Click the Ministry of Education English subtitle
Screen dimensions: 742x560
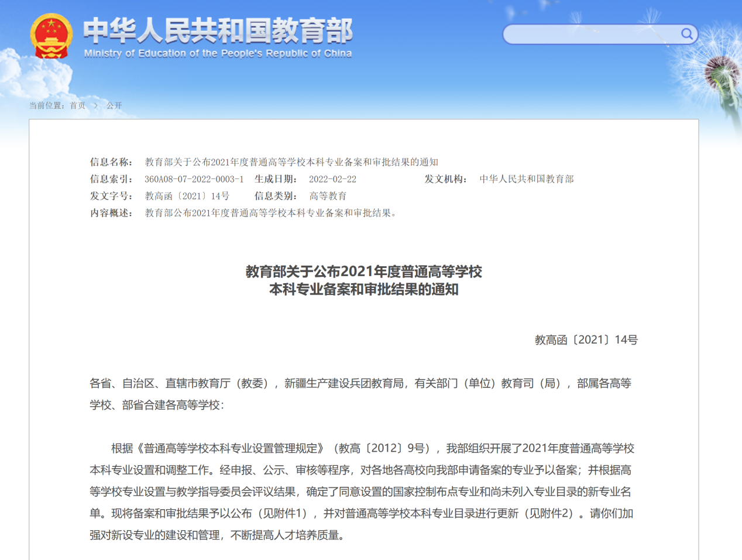218,53
